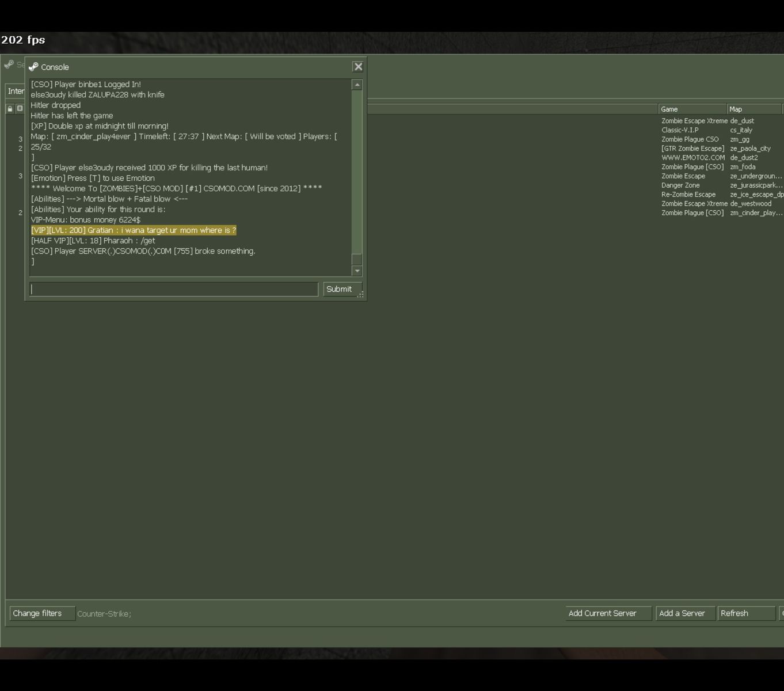Image resolution: width=784 pixels, height=691 pixels.
Task: Sort servers by the Map column
Action: 754,109
